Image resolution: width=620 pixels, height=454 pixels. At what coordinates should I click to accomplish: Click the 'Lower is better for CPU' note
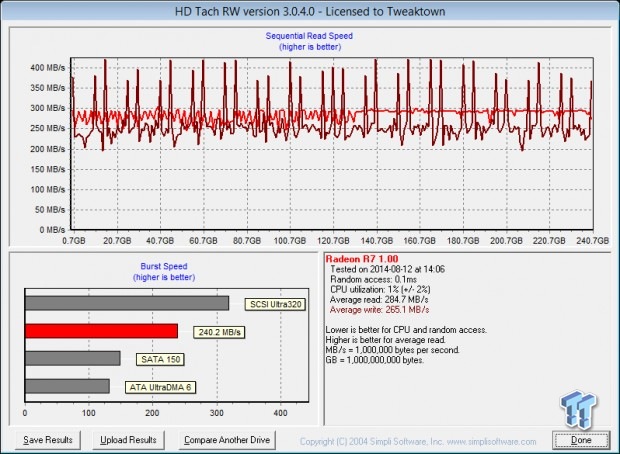pyautogui.click(x=406, y=330)
